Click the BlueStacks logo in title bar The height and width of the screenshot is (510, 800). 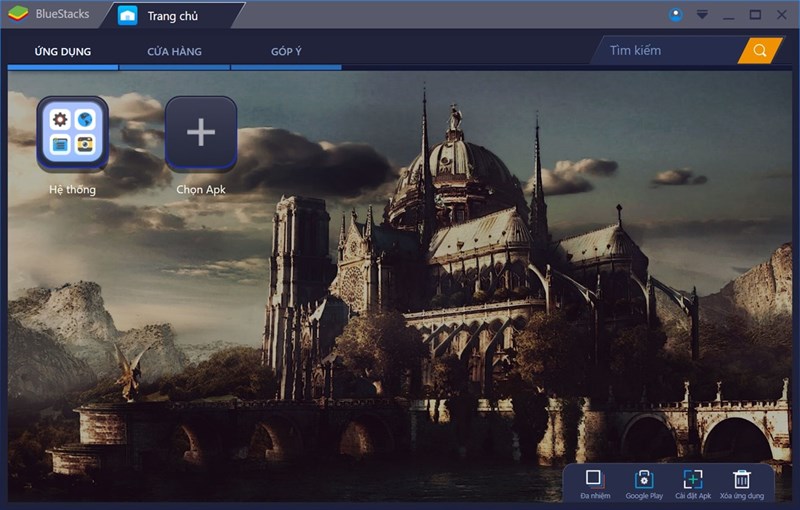(18, 15)
